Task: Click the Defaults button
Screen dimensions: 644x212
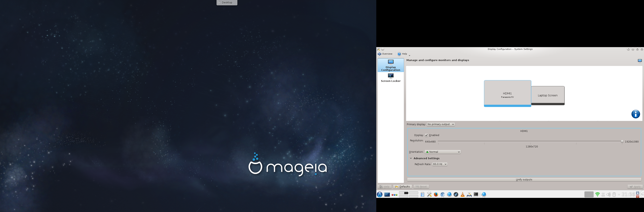Action: (x=403, y=187)
